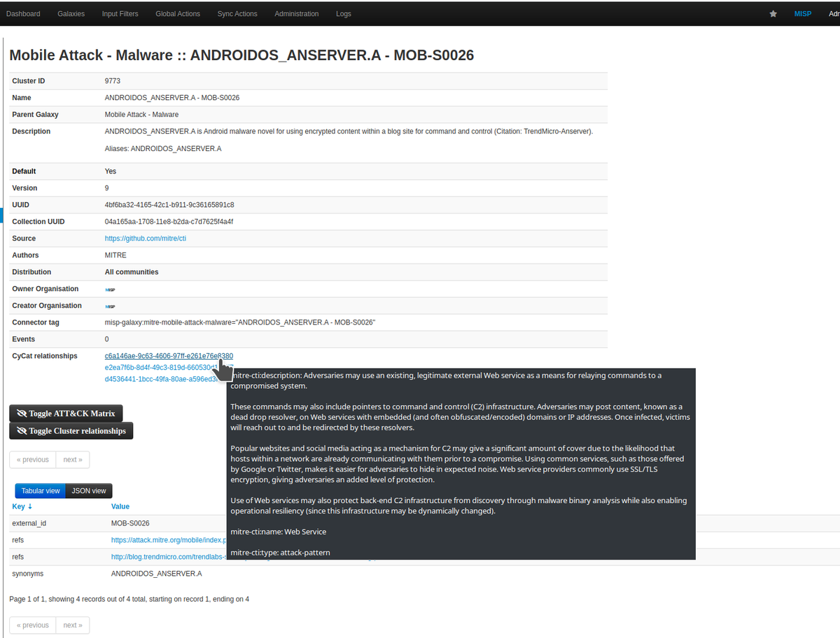Select the synonyms key cell
The image size is (840, 638).
point(28,574)
